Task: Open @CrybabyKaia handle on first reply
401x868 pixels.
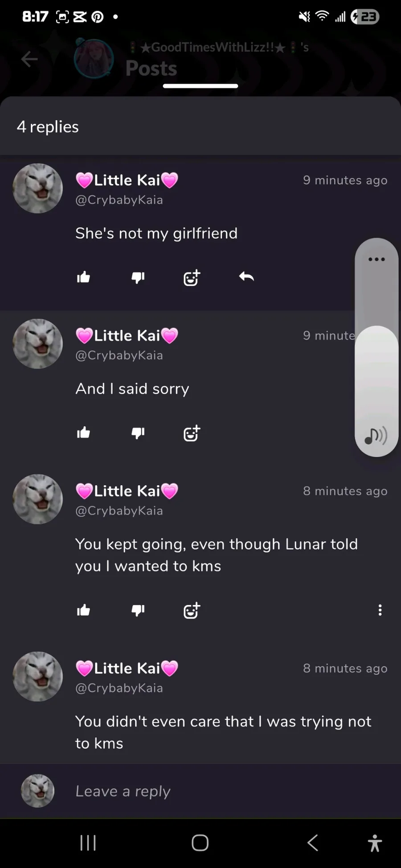Action: [x=119, y=200]
